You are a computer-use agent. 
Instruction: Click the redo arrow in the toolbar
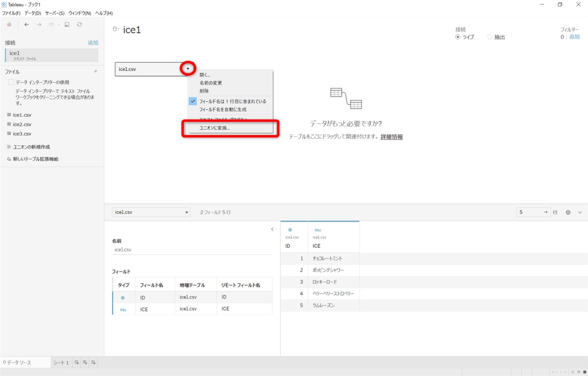coord(39,24)
